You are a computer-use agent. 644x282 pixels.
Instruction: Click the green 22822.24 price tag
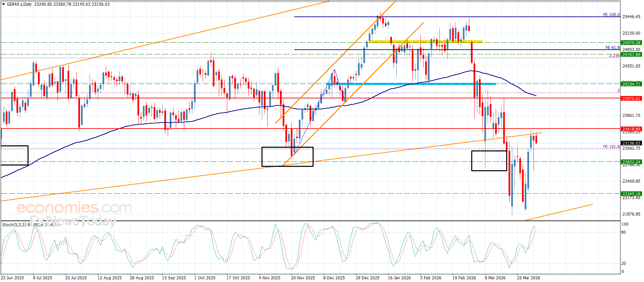point(631,162)
